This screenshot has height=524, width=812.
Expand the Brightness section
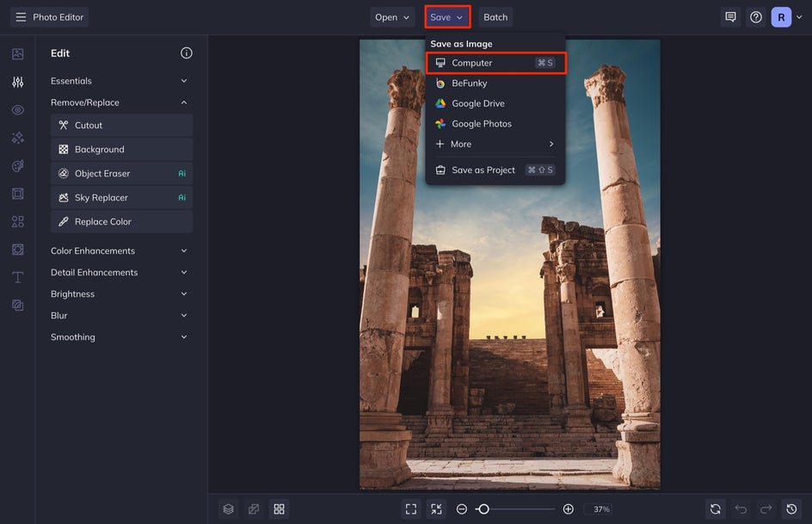[x=121, y=293]
